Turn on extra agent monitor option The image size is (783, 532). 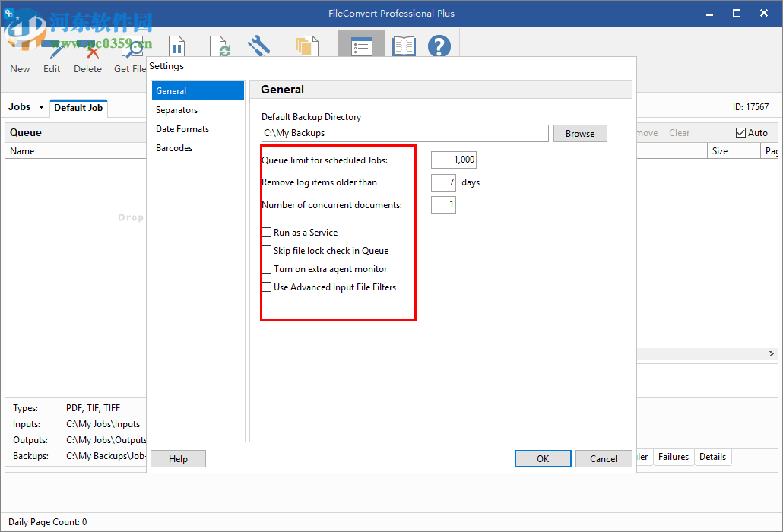coord(267,268)
